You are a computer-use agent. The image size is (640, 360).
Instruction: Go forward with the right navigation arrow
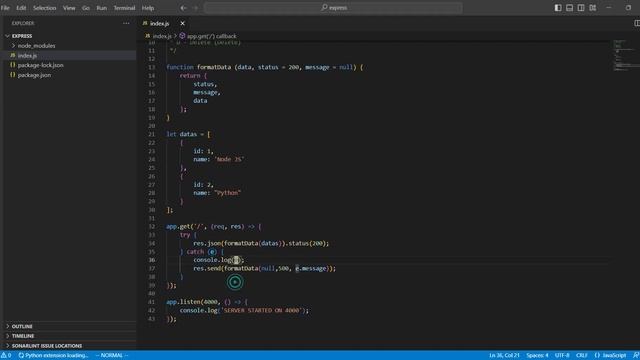(195, 8)
